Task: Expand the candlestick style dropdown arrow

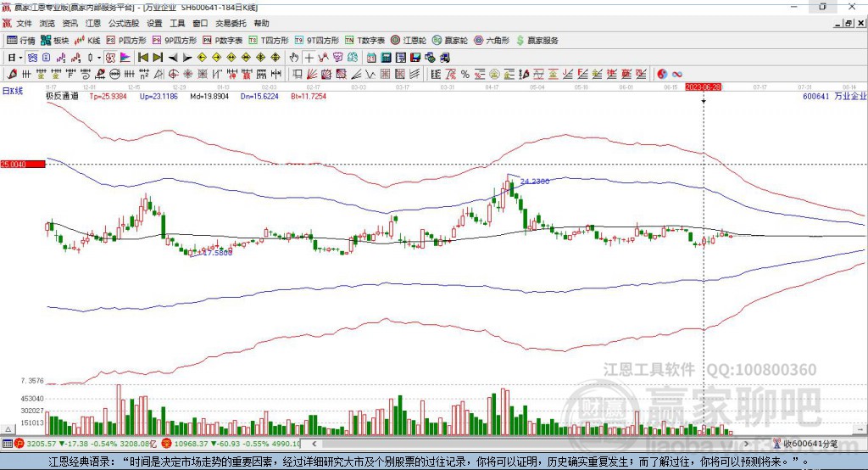Action: pyautogui.click(x=99, y=58)
